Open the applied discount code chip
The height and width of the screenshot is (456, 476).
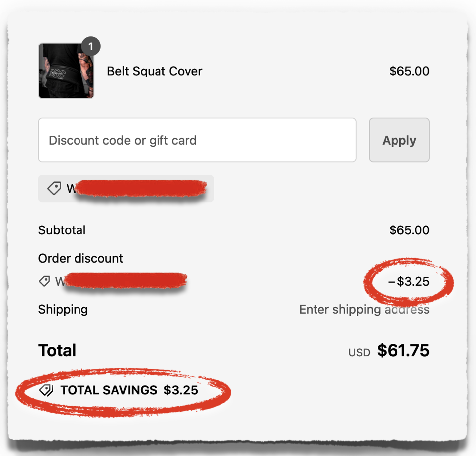point(126,189)
